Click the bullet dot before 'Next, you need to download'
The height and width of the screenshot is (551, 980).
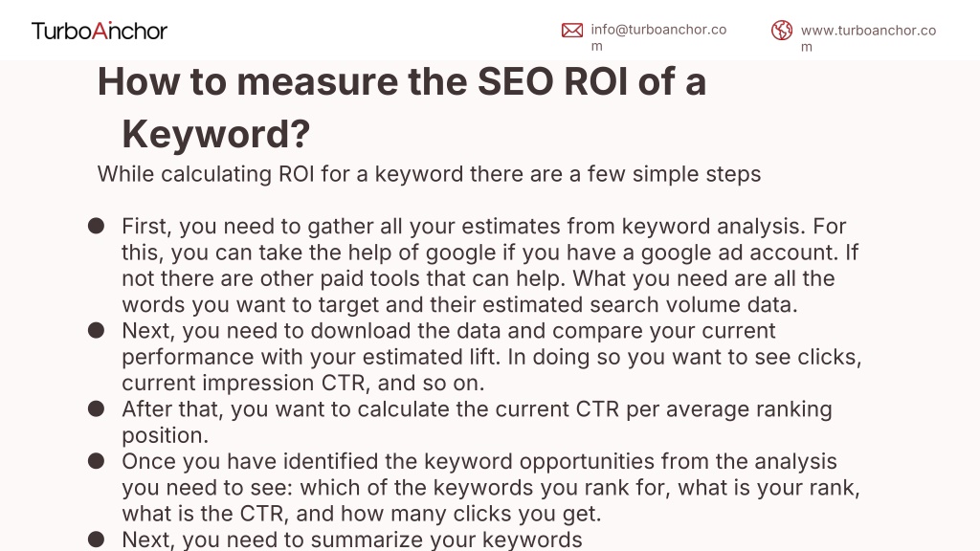click(97, 330)
